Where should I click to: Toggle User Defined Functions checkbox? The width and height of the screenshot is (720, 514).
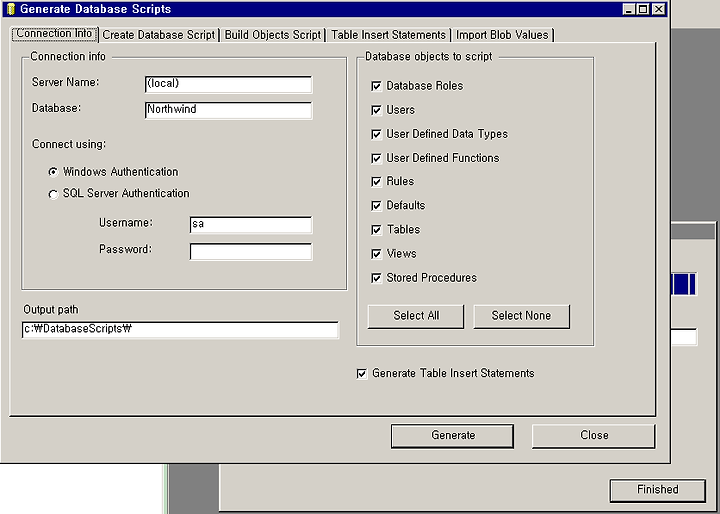(377, 158)
